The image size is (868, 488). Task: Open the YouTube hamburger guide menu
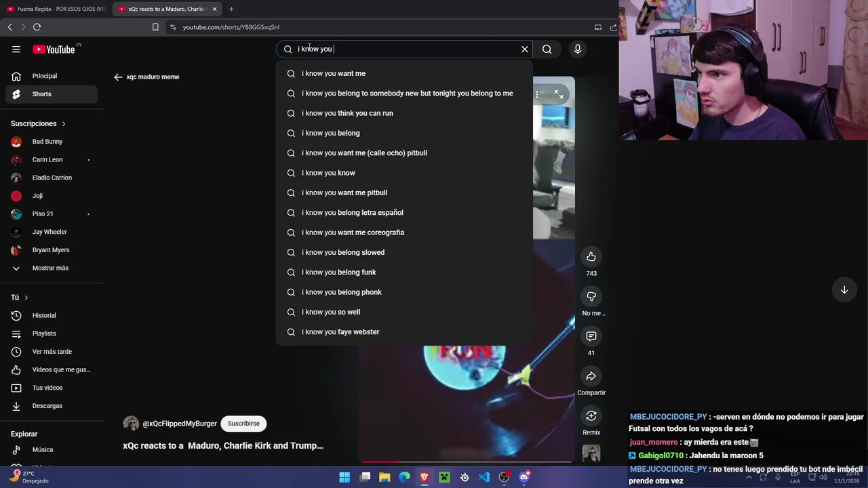tap(16, 49)
